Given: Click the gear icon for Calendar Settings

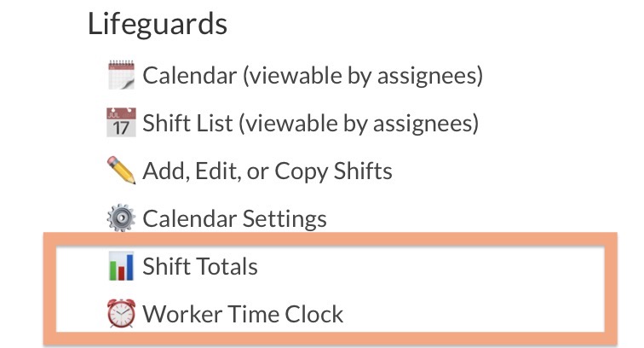Looking at the screenshot, I should click(123, 218).
